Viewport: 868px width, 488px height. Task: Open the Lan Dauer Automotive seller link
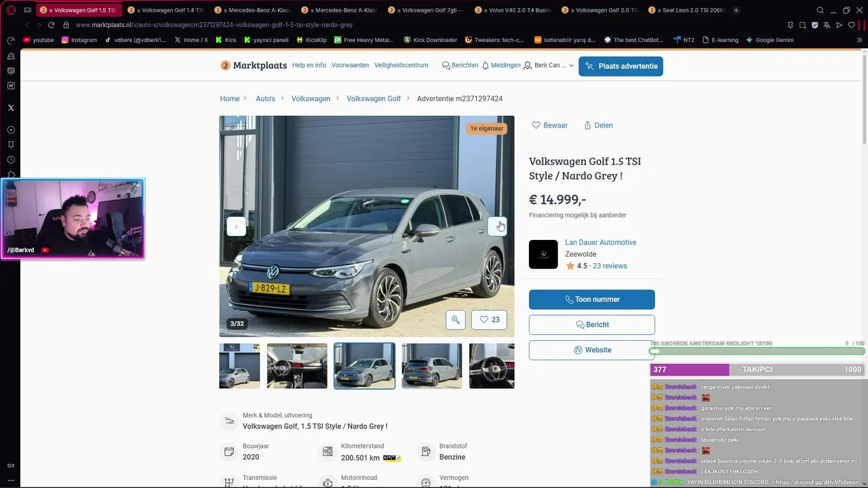pos(601,242)
